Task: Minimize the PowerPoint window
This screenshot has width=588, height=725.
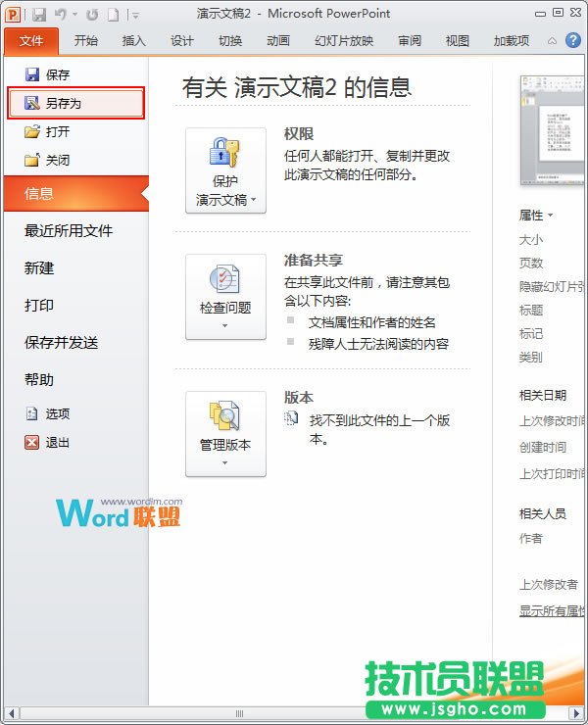Action: point(540,14)
